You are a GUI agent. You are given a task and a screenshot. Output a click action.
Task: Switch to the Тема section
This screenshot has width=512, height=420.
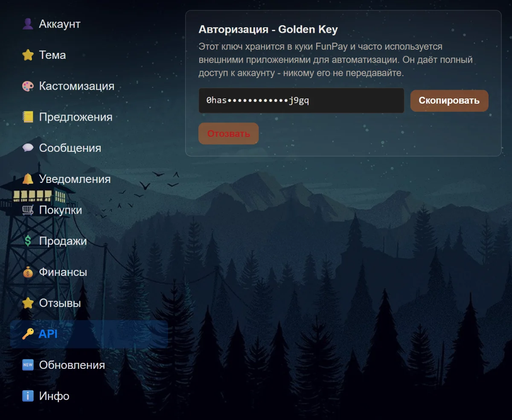tap(89, 55)
